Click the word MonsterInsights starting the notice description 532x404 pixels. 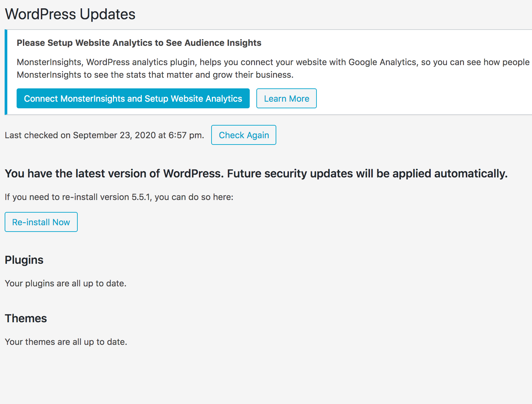(x=49, y=62)
